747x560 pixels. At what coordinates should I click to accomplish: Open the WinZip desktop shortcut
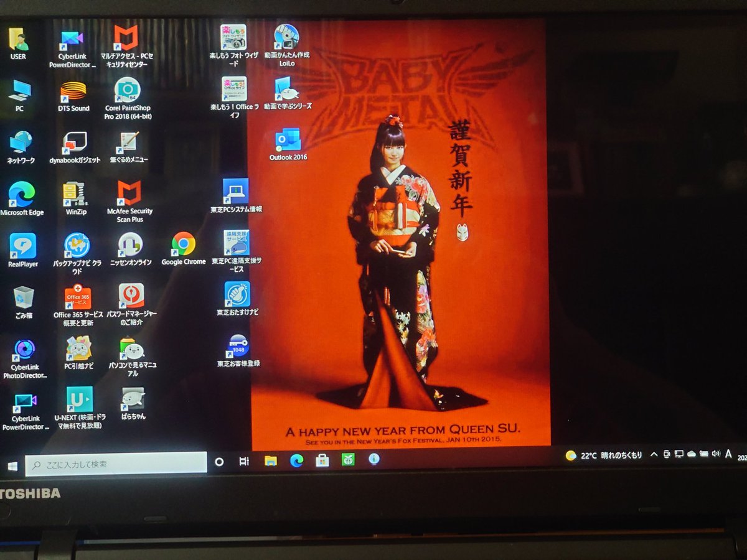75,199
